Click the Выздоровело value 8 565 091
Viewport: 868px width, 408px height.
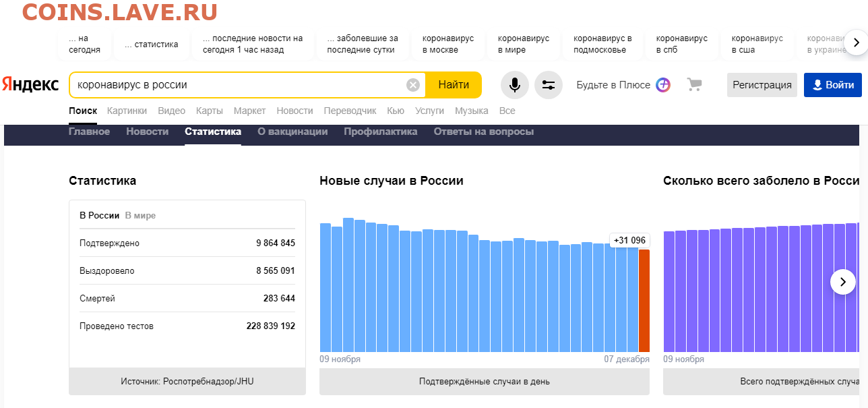(x=276, y=270)
